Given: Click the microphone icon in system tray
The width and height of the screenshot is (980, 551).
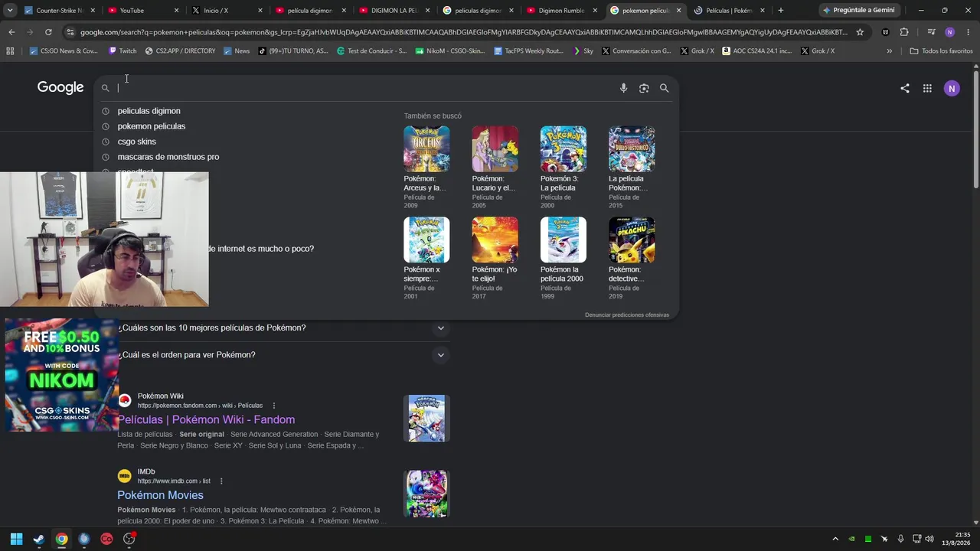Looking at the screenshot, I should pos(900,539).
